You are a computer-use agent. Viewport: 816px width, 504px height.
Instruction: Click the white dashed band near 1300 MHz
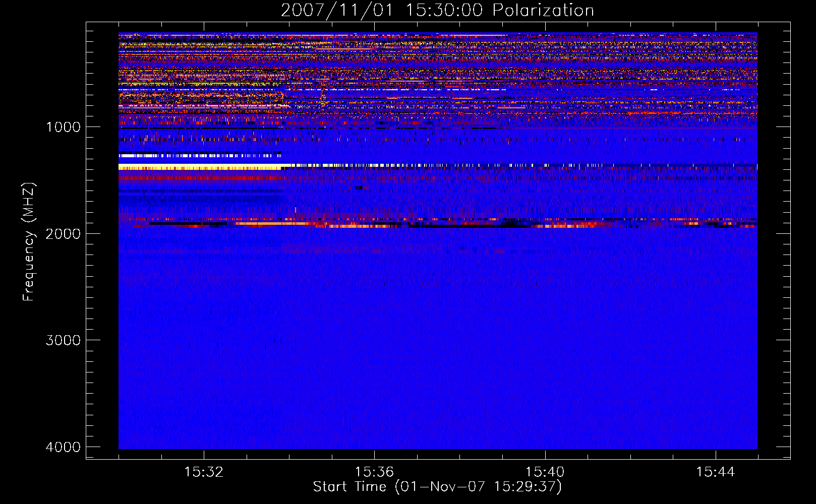coord(200,155)
